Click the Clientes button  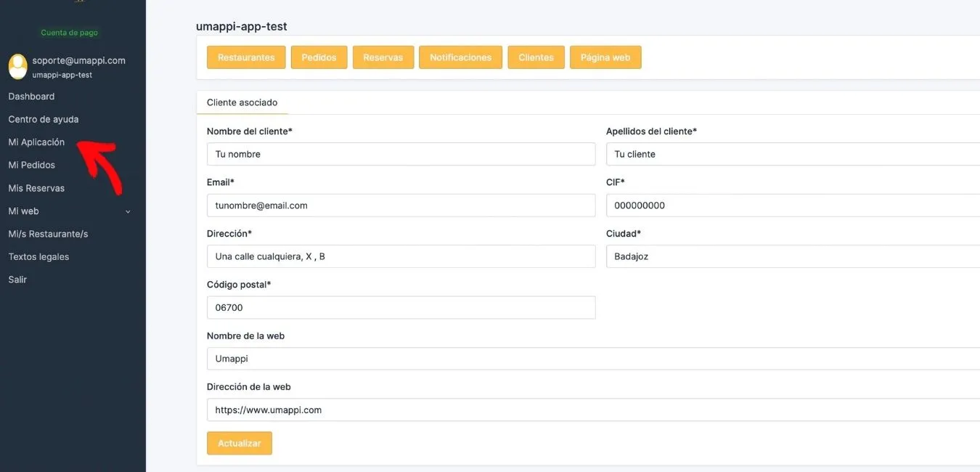[x=536, y=57]
